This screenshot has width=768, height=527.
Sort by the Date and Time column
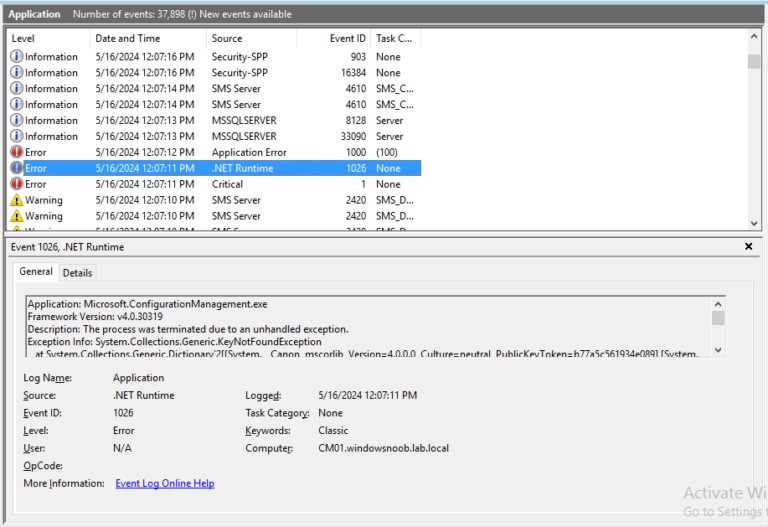(x=147, y=39)
